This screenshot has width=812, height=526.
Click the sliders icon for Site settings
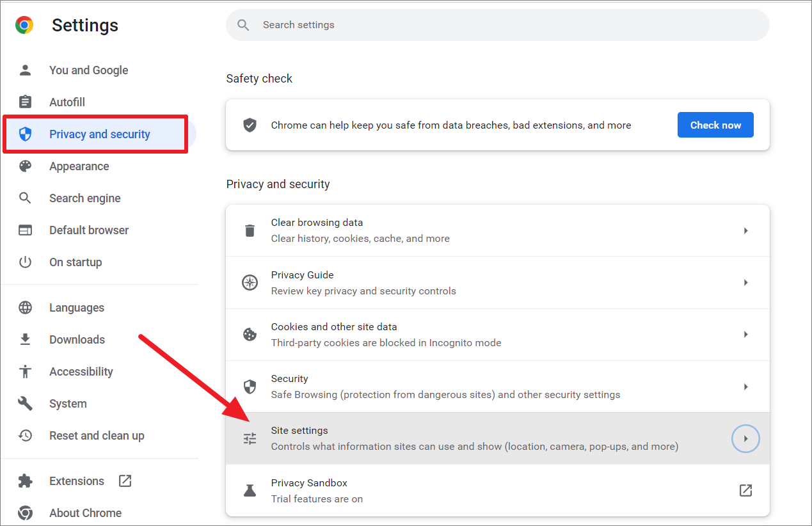click(x=250, y=438)
